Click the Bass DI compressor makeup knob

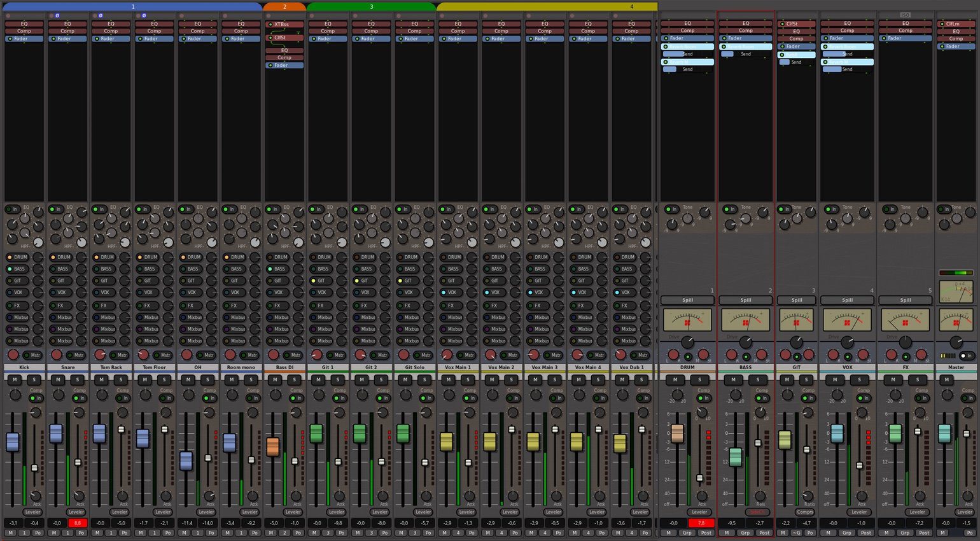296,412
